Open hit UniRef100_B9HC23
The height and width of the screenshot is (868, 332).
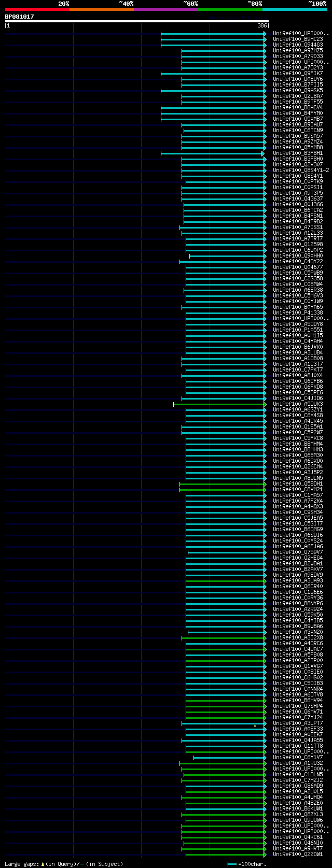(298, 39)
